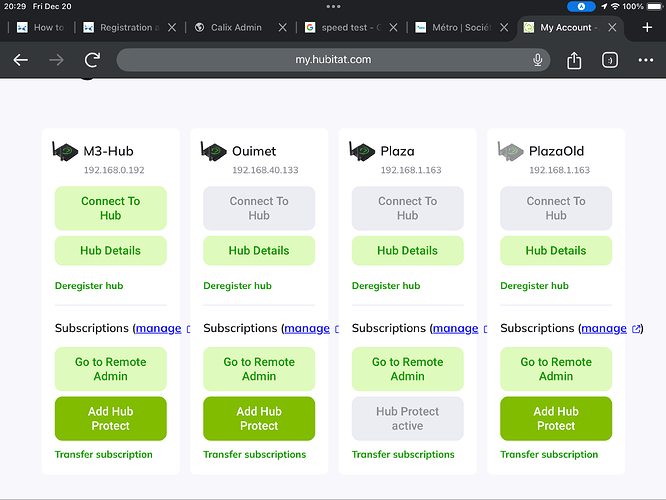666x500 pixels.
Task: Transfer subscriptions for Ouimet
Action: click(x=254, y=455)
